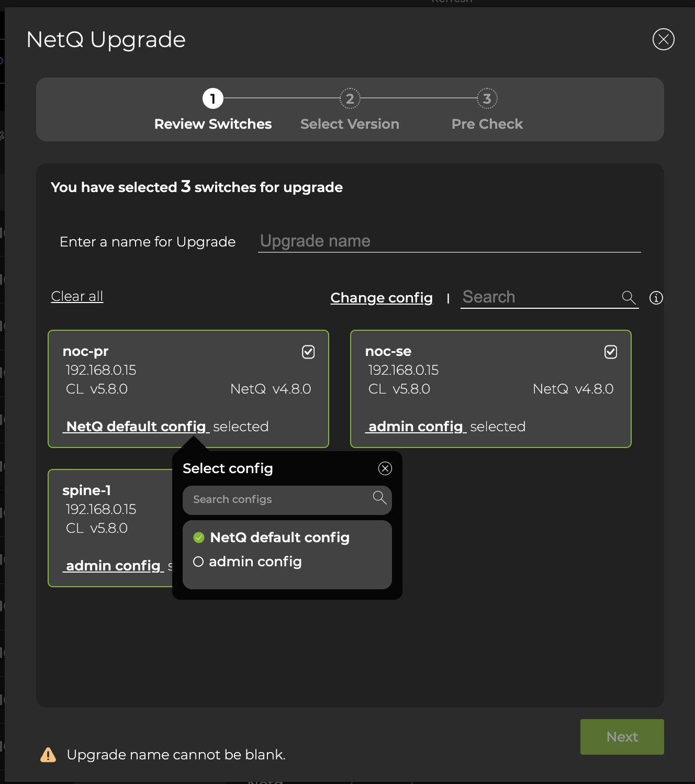The image size is (695, 784).
Task: Open config selector on spine-1 admin config
Action: (x=113, y=566)
